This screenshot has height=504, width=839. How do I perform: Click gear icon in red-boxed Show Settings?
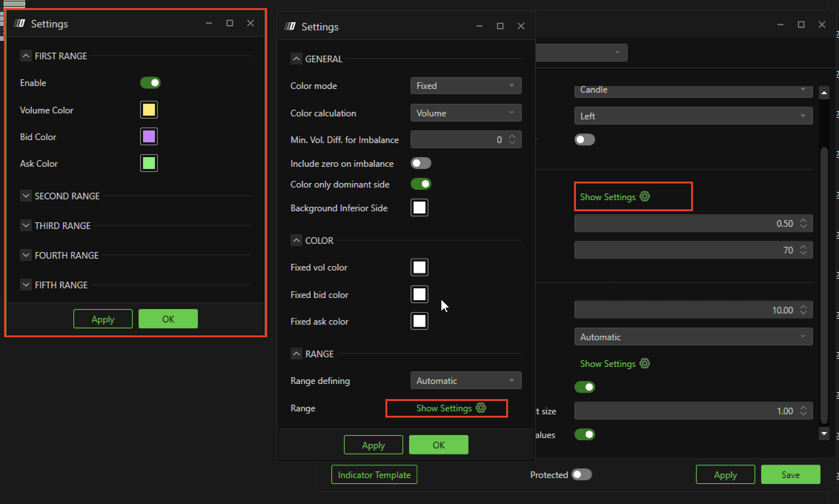pos(645,196)
